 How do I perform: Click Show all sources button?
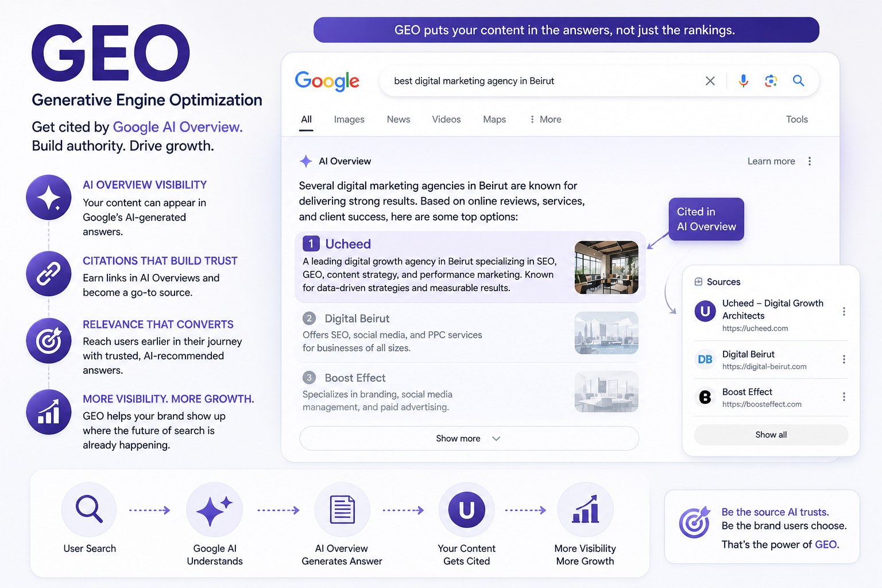771,435
